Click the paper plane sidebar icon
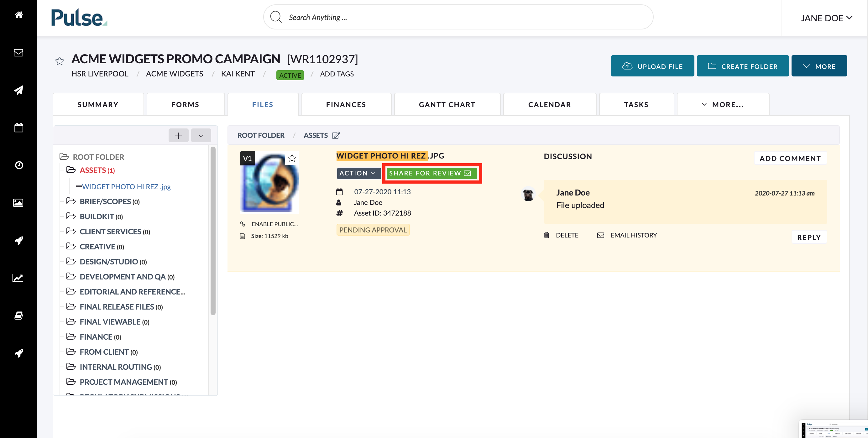Screen dimensions: 868x438 [18, 90]
